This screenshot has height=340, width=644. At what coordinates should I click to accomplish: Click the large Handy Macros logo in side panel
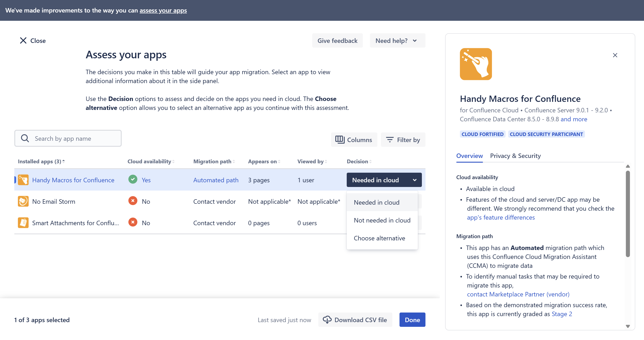tap(476, 64)
